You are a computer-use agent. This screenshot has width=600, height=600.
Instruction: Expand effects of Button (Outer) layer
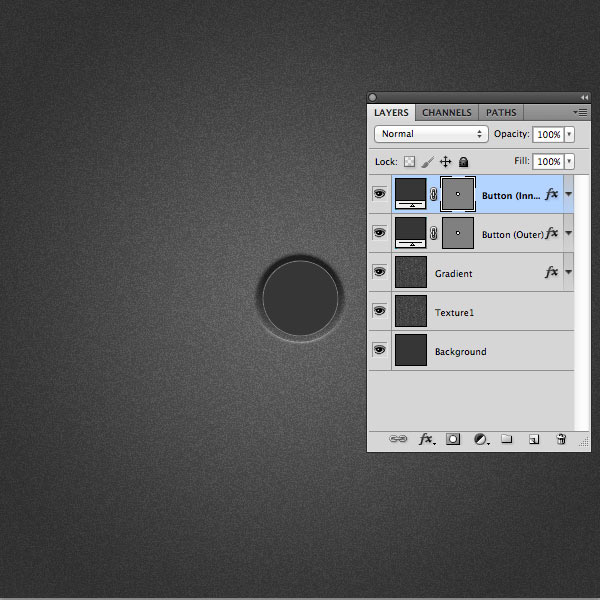click(x=569, y=233)
